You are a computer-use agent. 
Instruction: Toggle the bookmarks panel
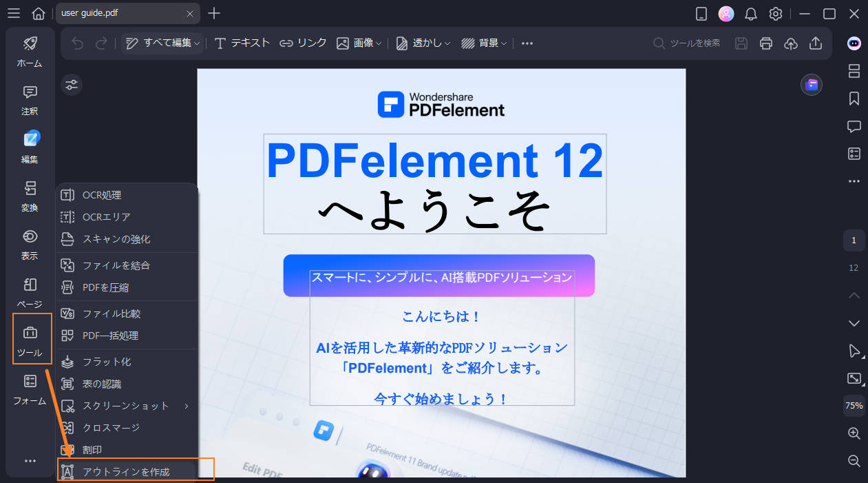pos(854,99)
